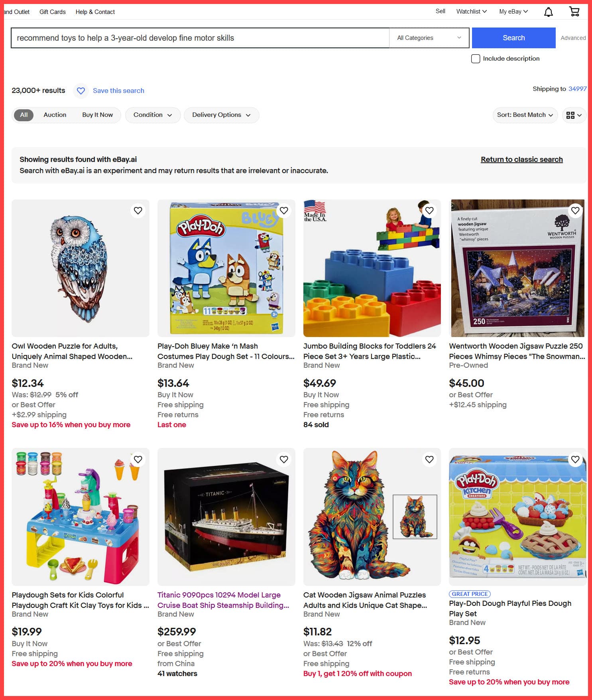Click into the search query text field
The image size is (592, 700).
pos(200,38)
